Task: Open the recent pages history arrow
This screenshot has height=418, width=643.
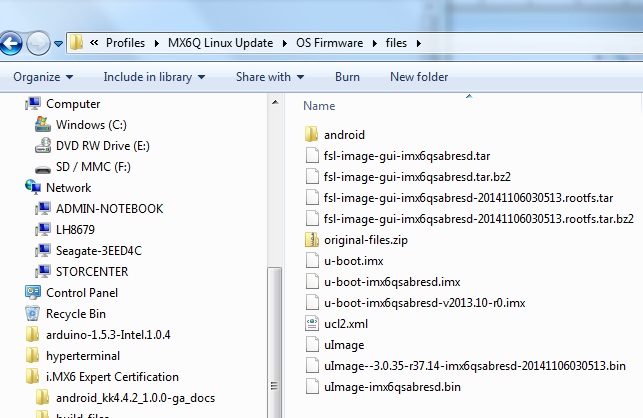Action: point(58,43)
